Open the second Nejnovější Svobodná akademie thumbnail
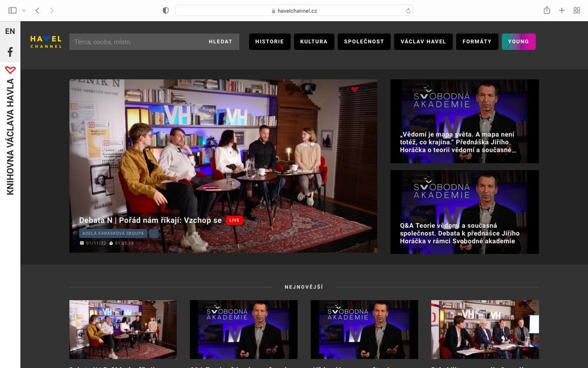 click(x=243, y=329)
